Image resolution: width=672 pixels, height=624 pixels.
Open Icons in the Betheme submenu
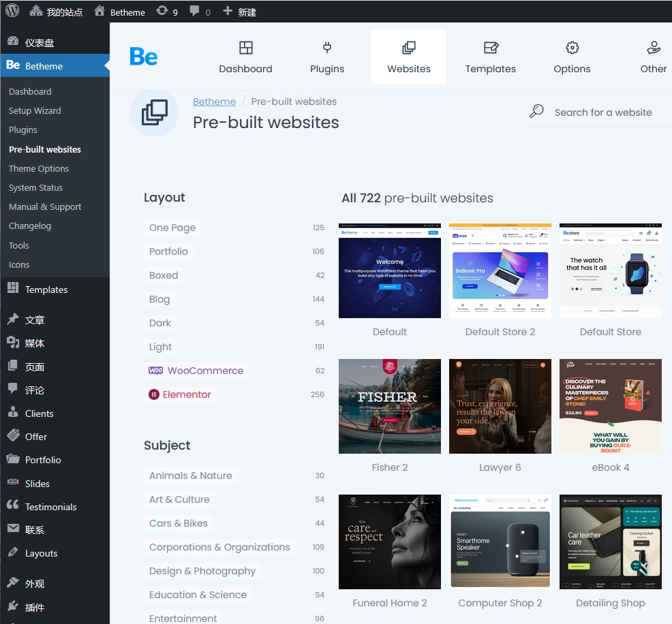tap(19, 265)
